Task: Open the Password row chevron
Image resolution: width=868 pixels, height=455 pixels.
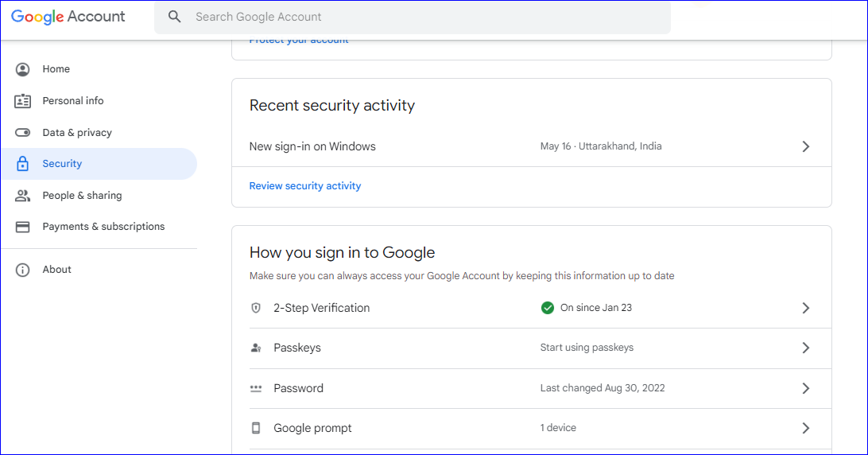Action: (806, 388)
